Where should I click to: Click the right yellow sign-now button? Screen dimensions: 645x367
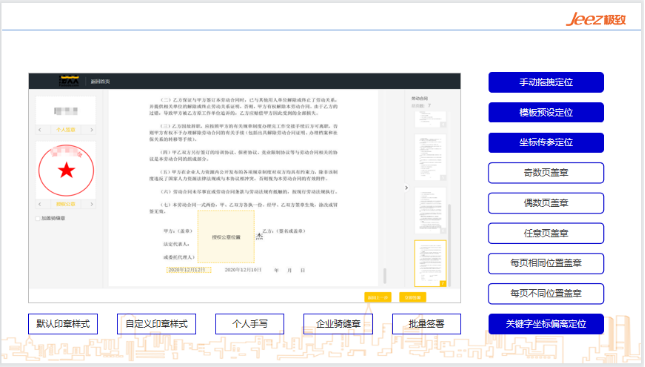(413, 297)
